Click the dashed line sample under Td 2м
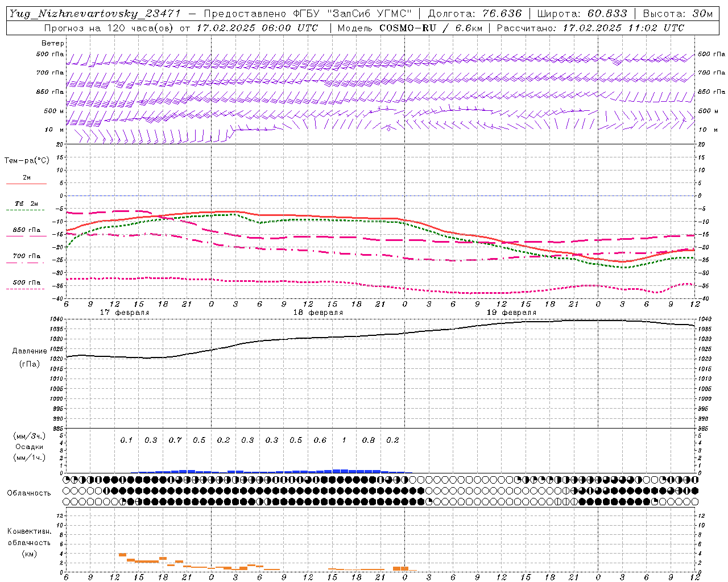728x582 pixels. tap(25, 210)
